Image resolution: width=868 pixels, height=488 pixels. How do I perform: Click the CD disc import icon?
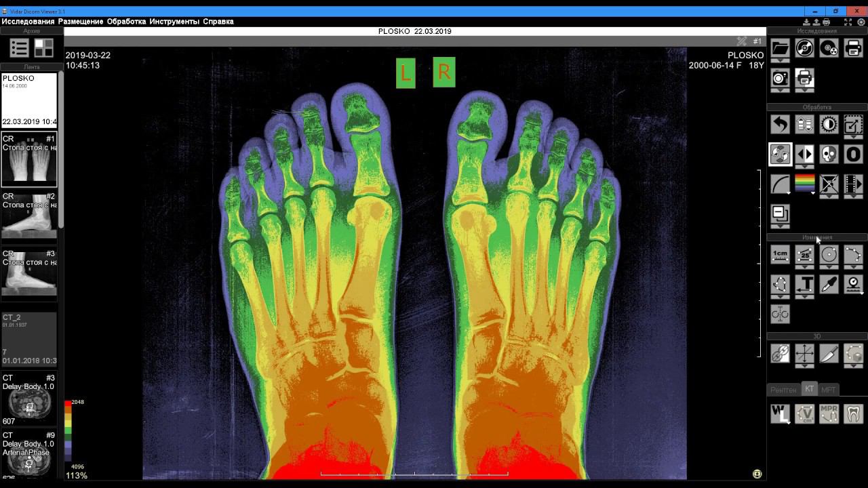(804, 47)
